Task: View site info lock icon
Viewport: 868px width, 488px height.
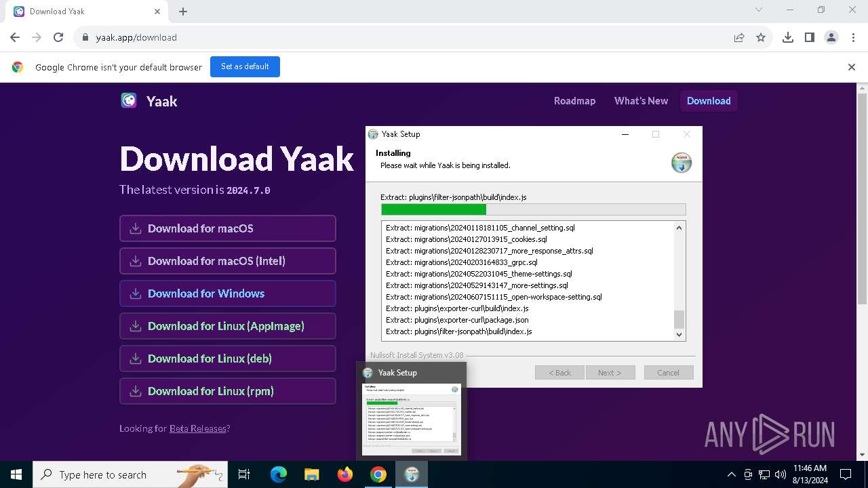Action: coord(85,37)
